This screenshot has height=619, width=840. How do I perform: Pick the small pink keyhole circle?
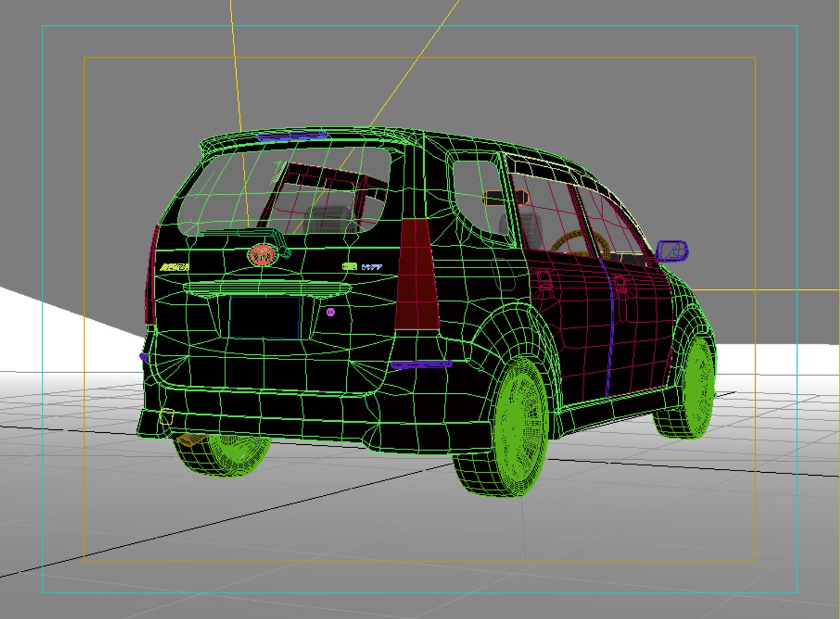(x=330, y=312)
